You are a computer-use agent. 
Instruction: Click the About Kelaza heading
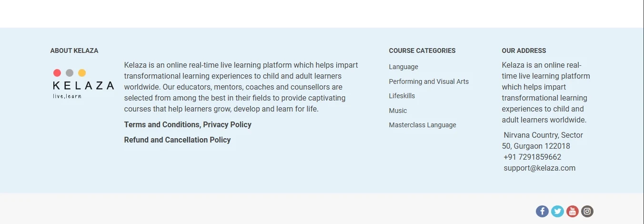point(74,51)
